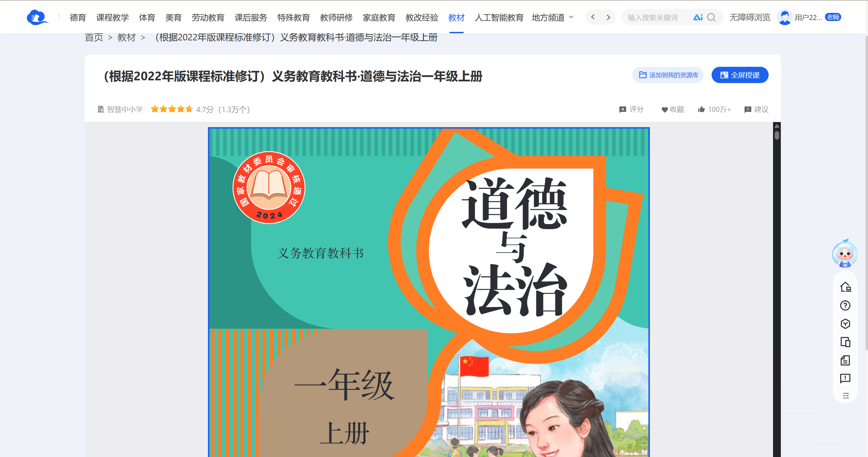This screenshot has height=457, width=868.
Task: Switch to 课程教学 tab
Action: pos(113,17)
